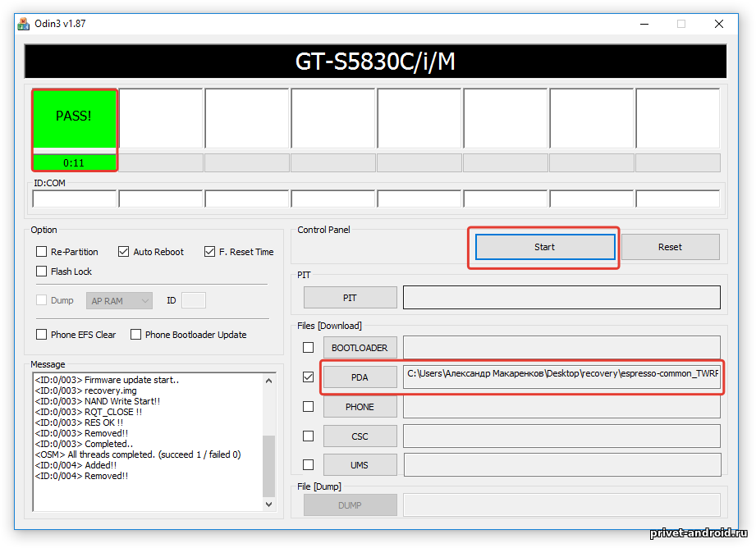Enable Phone Bootloader Update option
This screenshot has width=756, height=548.
click(136, 335)
